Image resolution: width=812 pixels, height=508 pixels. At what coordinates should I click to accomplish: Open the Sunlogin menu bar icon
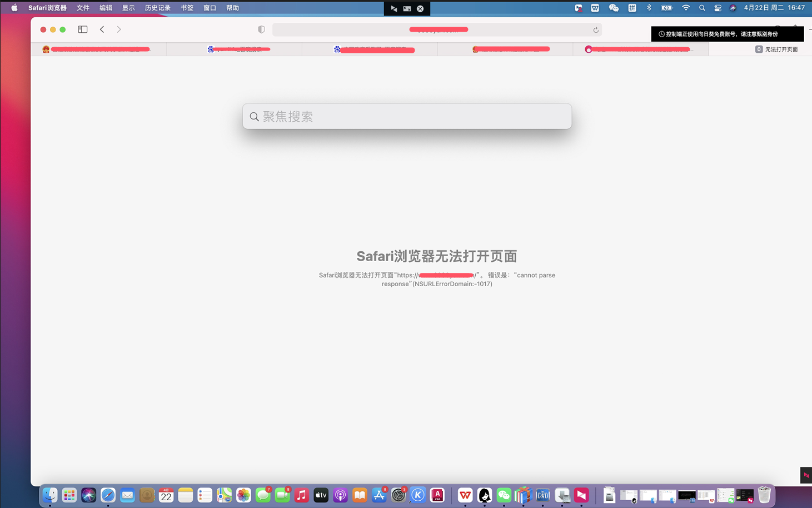tap(578, 8)
